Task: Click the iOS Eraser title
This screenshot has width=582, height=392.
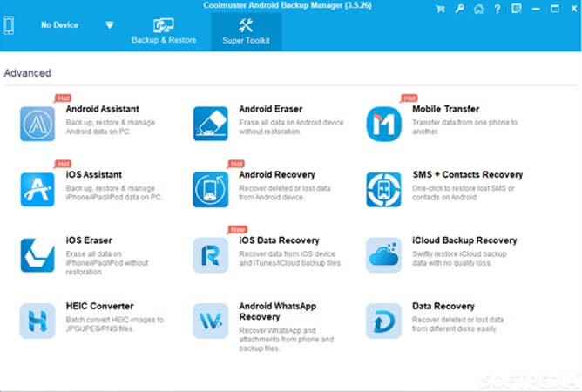Action: tap(89, 240)
